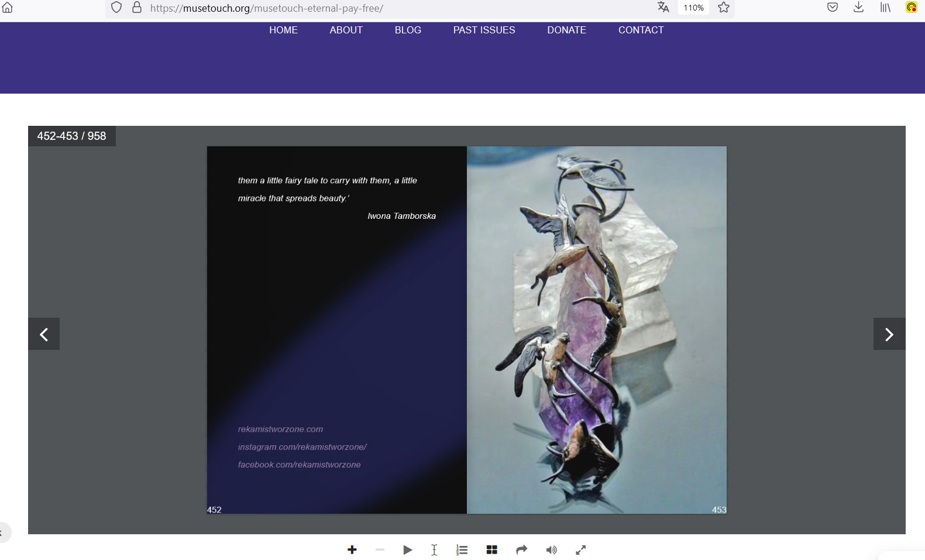Save page to Pocket icon
This screenshot has width=925, height=560.
(x=833, y=8)
